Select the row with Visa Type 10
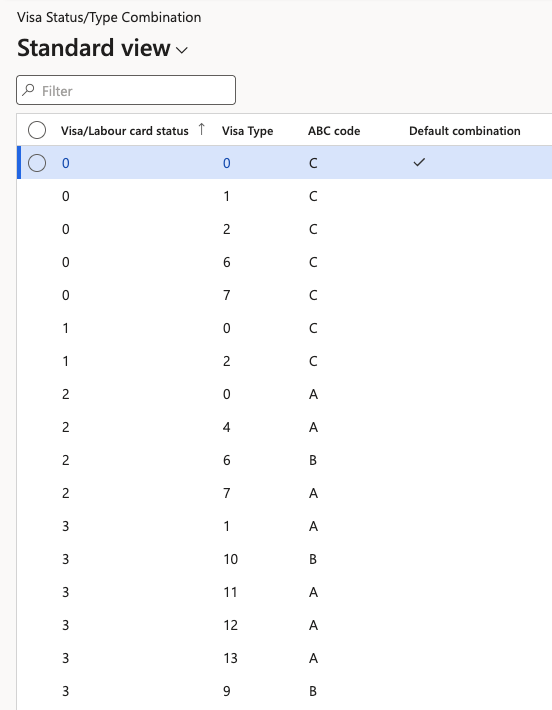The width and height of the screenshot is (552, 710). tap(284, 559)
